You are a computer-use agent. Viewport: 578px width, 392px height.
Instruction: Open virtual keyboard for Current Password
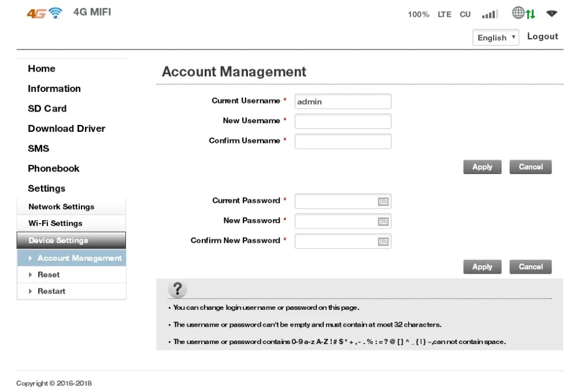(x=383, y=201)
